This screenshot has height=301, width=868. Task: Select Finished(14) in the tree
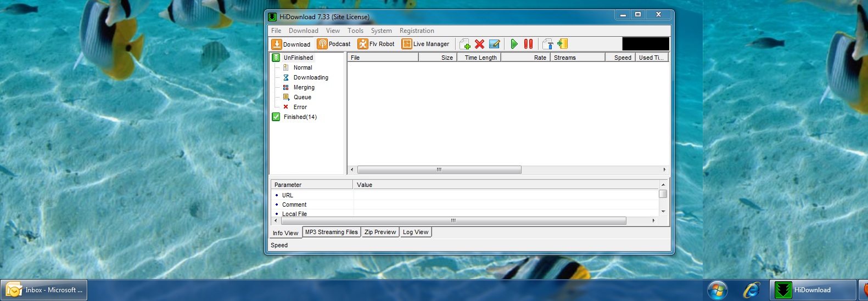tap(300, 117)
